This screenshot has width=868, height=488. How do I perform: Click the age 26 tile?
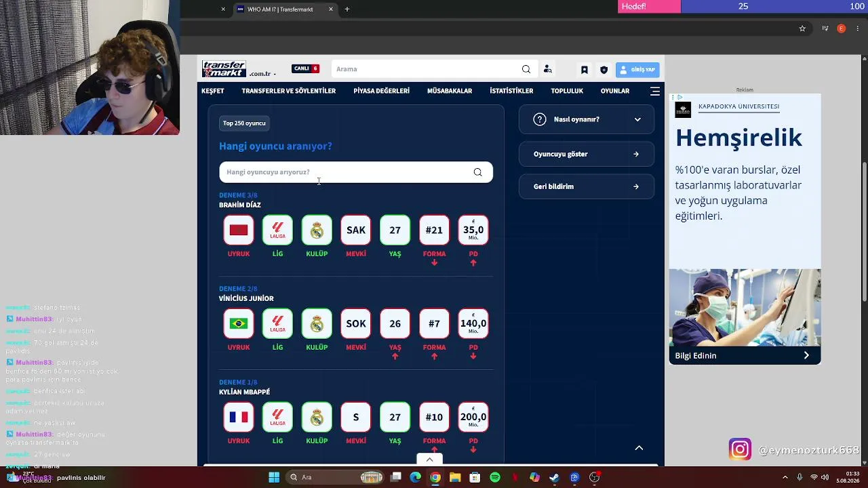pos(395,323)
